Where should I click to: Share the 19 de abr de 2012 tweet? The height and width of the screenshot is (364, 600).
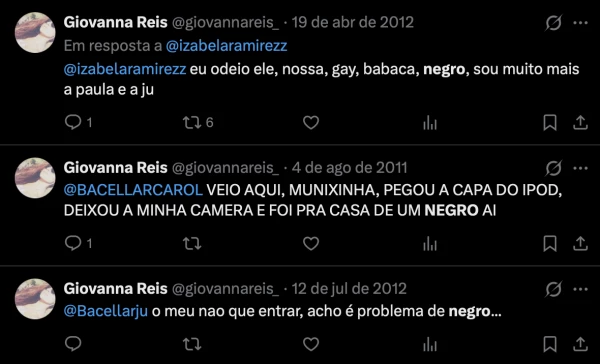[x=580, y=123]
